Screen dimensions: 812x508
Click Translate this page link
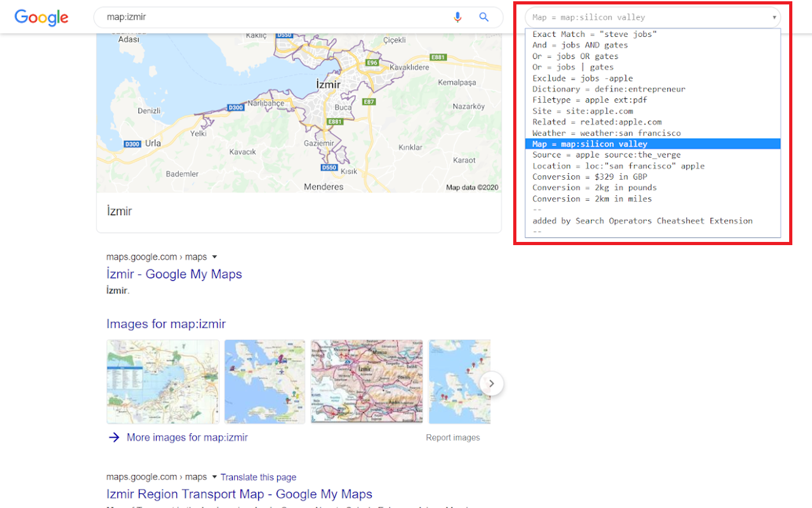258,477
